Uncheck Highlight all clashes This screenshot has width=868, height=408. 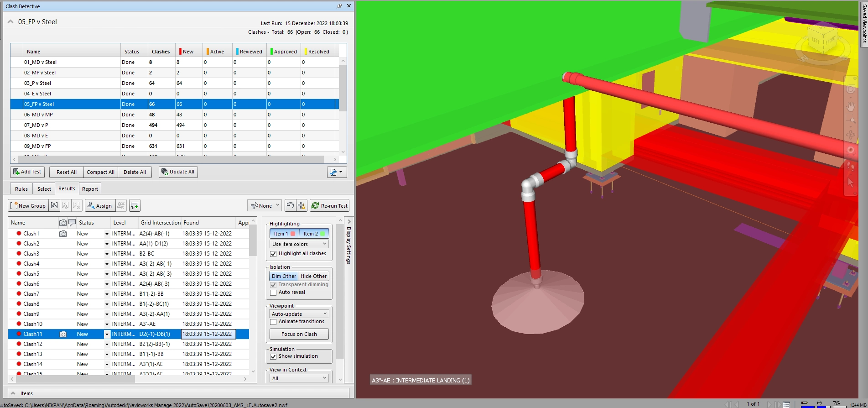274,254
